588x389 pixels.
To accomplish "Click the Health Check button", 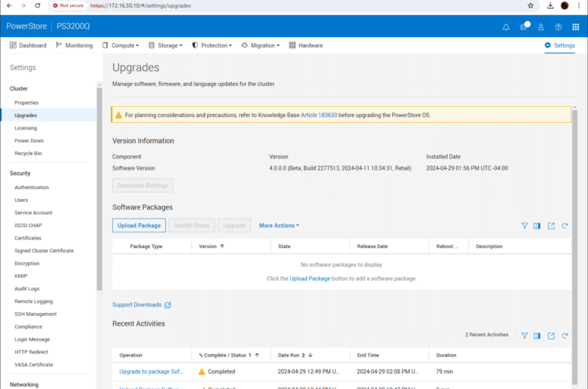I will pyautogui.click(x=191, y=225).
